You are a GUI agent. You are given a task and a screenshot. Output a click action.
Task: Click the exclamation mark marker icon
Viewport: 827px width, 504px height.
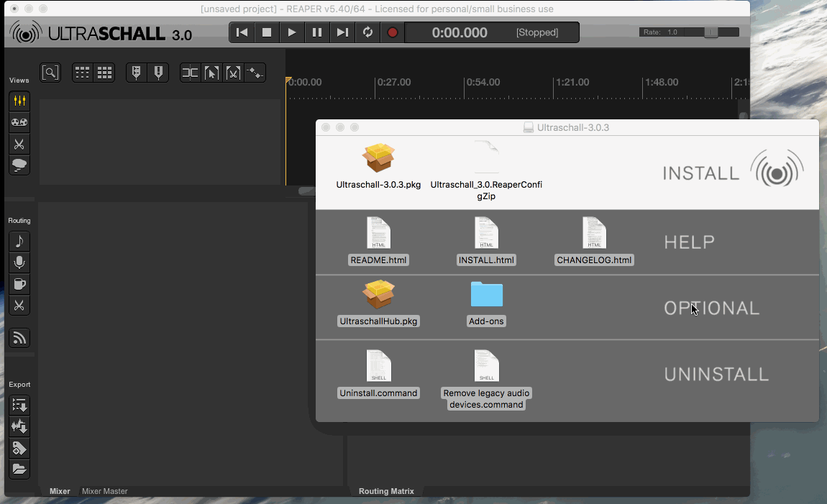[x=158, y=73]
